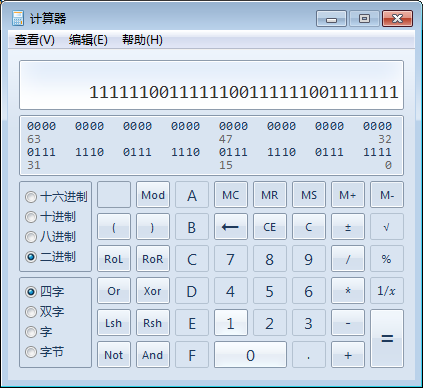
Task: Click the addition plus button
Action: point(348,355)
